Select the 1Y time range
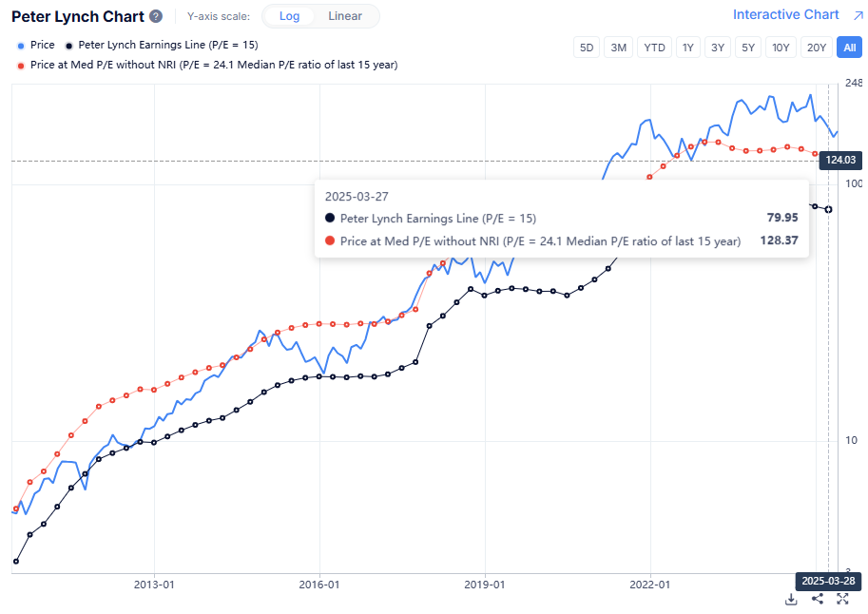The height and width of the screenshot is (614, 868). pyautogui.click(x=688, y=48)
